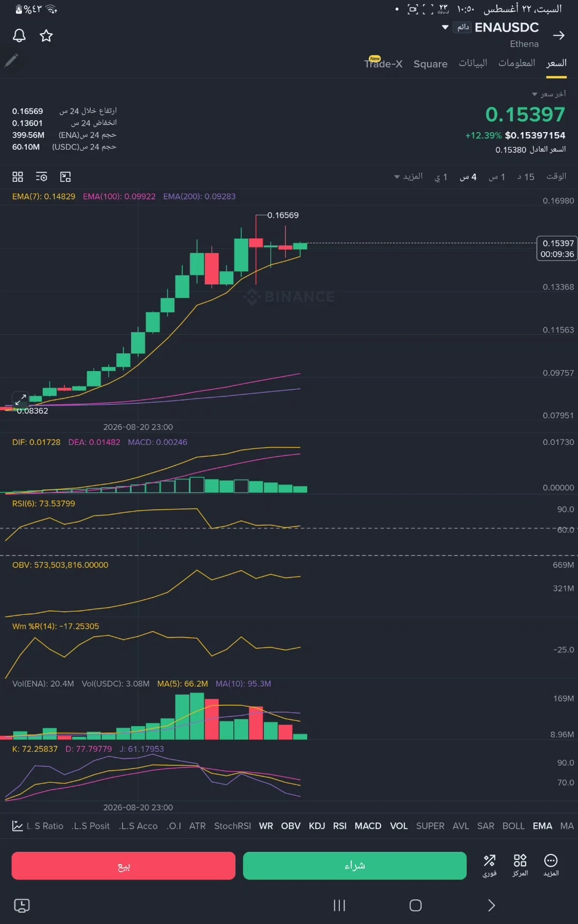Open the indicator chart icon beside L.S Ratio

pyautogui.click(x=18, y=826)
